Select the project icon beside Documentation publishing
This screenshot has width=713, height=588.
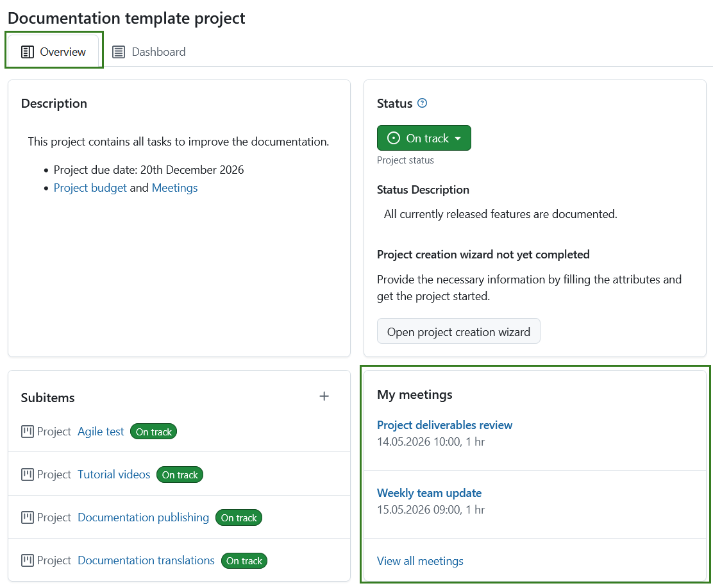28,517
